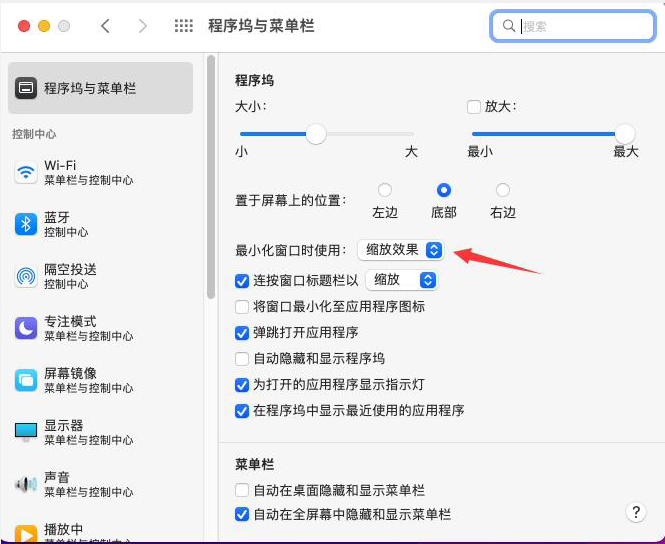The image size is (665, 544).
Task: Toggle 在程序坞中显示最近使用的应用程序 checkbox
Action: tap(242, 411)
